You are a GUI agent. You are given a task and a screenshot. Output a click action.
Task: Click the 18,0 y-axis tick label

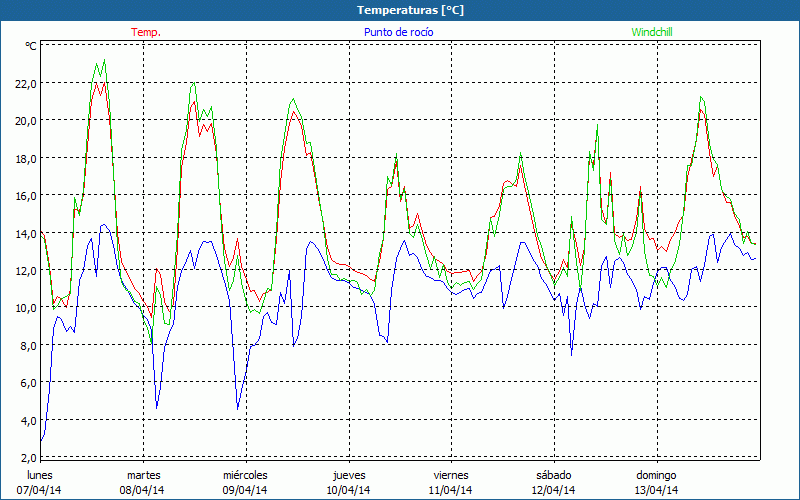tap(24, 158)
